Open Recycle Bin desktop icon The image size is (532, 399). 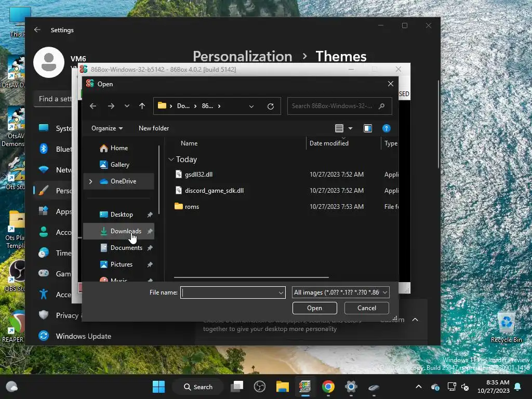pyautogui.click(x=506, y=327)
